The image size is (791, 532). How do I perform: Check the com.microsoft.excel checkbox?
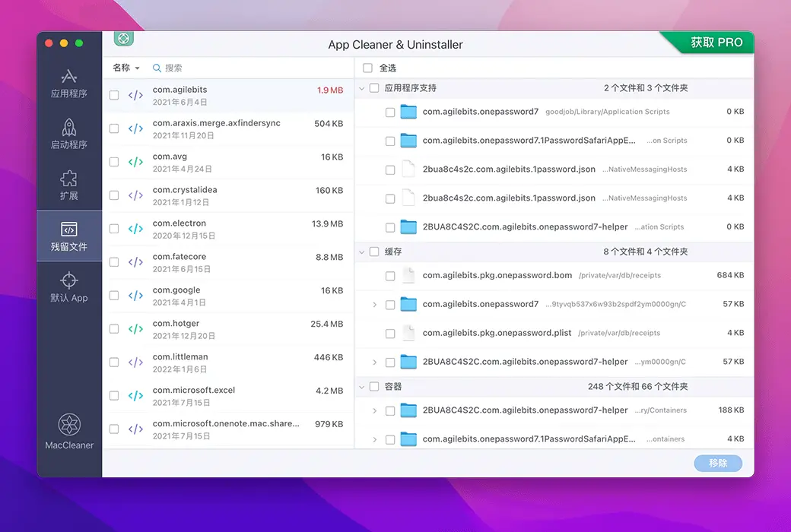[114, 396]
